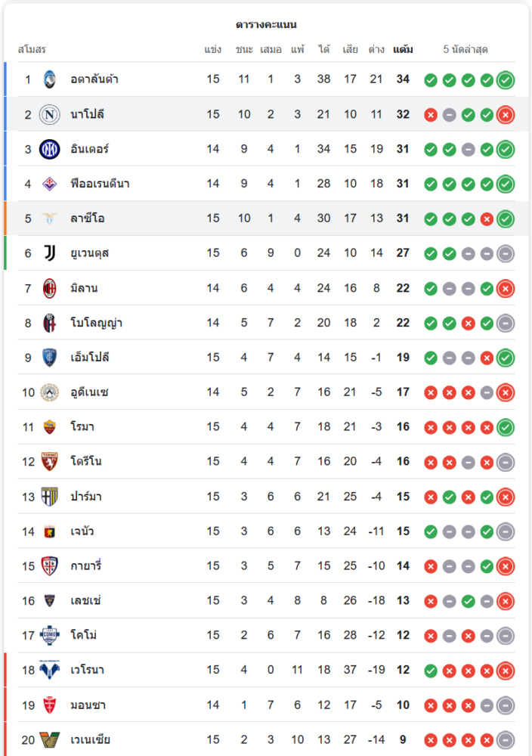Click the 5 นัดล่าสุด column header
532x756 pixels.
[465, 50]
